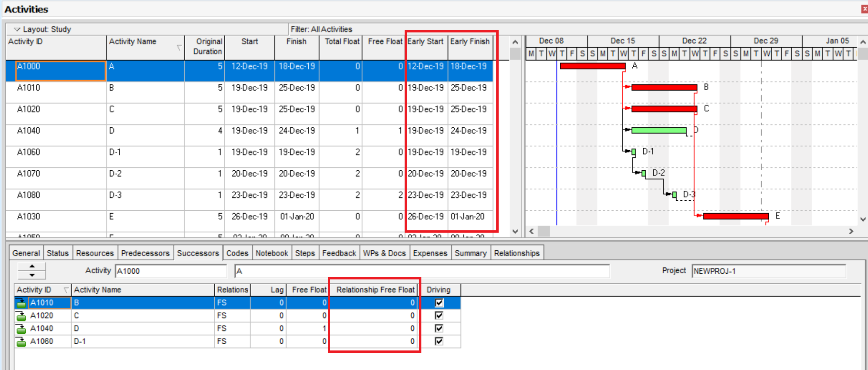Click the Activity ID input field showing A1000

coord(170,271)
